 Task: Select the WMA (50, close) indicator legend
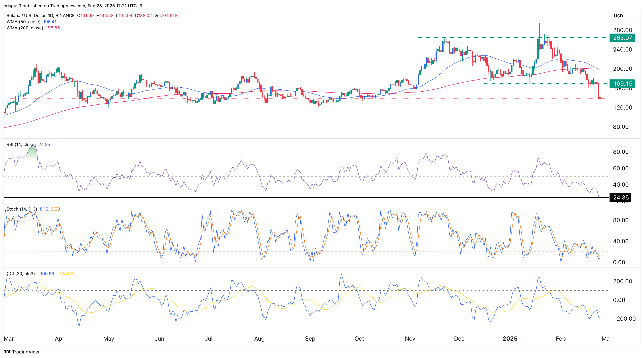click(24, 22)
